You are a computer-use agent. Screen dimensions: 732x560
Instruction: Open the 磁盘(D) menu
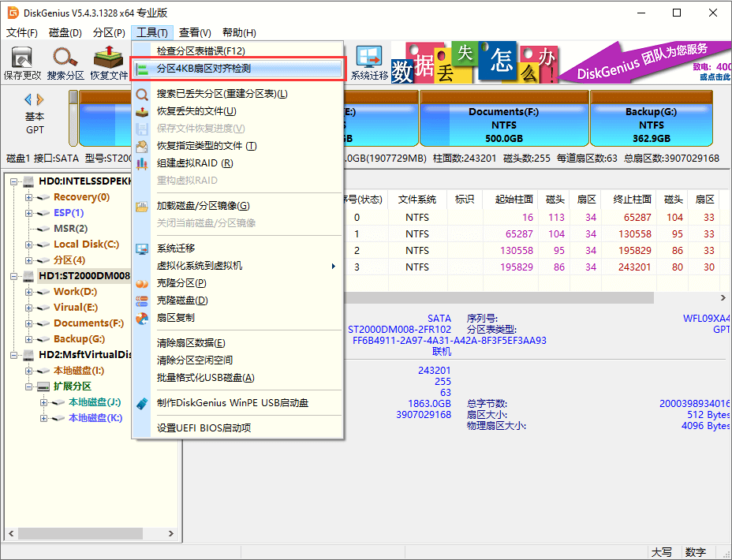(x=65, y=32)
